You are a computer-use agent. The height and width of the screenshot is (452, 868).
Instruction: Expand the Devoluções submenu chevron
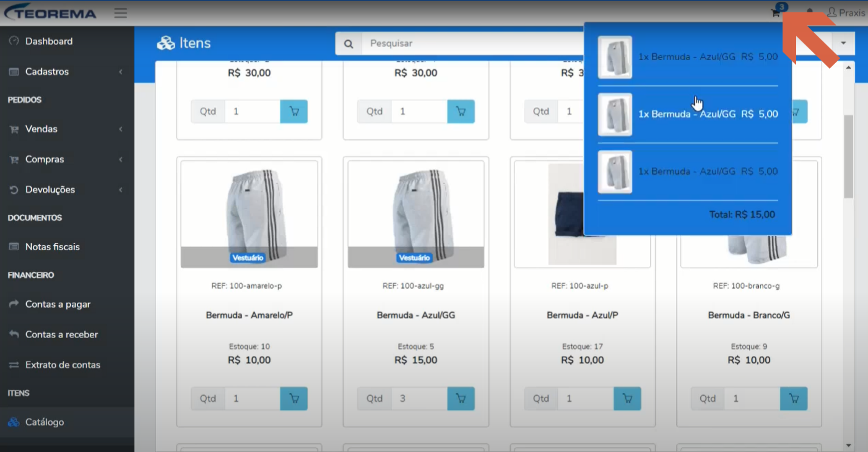(x=121, y=190)
